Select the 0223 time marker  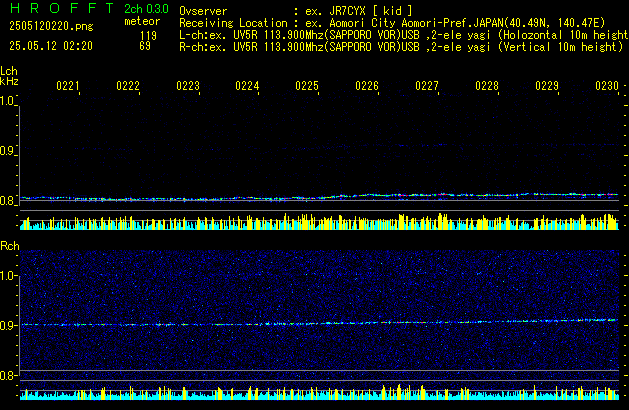[x=188, y=86]
